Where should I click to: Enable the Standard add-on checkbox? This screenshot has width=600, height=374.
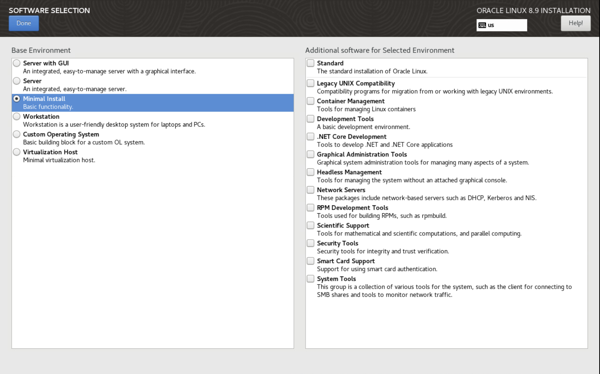[x=311, y=63]
